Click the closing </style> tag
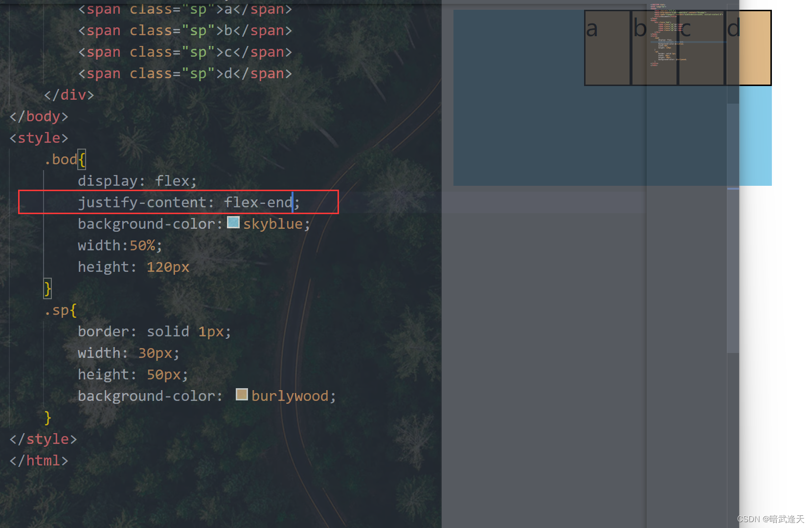812x528 pixels. pos(44,439)
